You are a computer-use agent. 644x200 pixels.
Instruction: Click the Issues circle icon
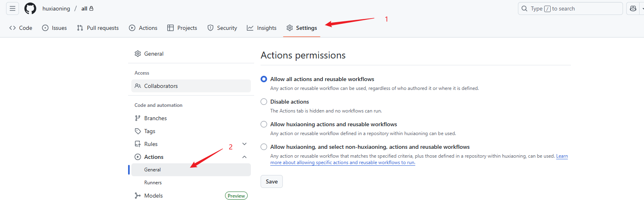tap(45, 28)
